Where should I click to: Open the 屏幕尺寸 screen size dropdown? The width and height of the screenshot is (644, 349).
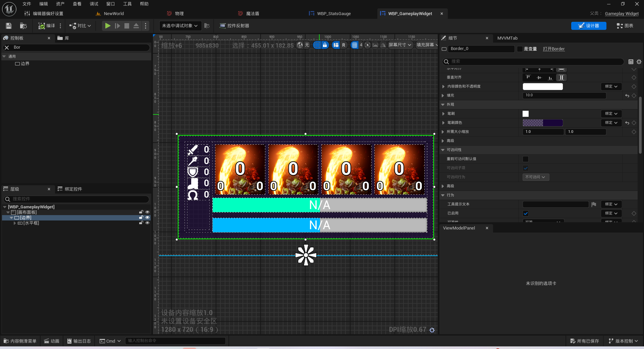[400, 45]
